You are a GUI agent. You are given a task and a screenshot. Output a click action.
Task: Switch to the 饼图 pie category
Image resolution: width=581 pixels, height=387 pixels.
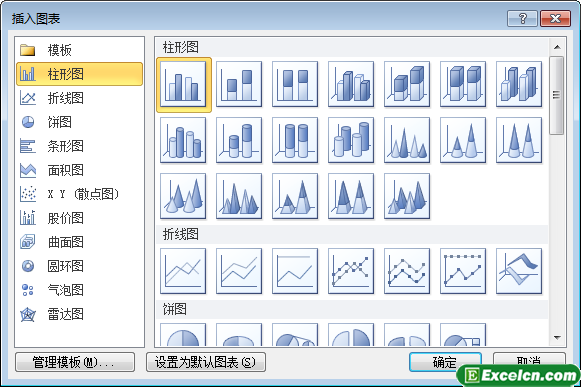pos(80,122)
